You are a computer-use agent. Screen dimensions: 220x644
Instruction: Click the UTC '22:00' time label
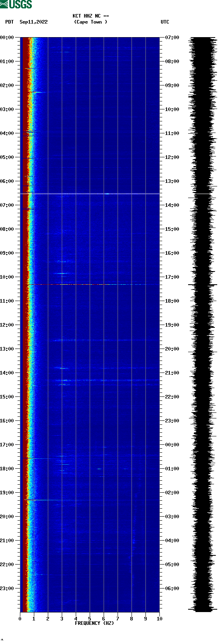172,397
